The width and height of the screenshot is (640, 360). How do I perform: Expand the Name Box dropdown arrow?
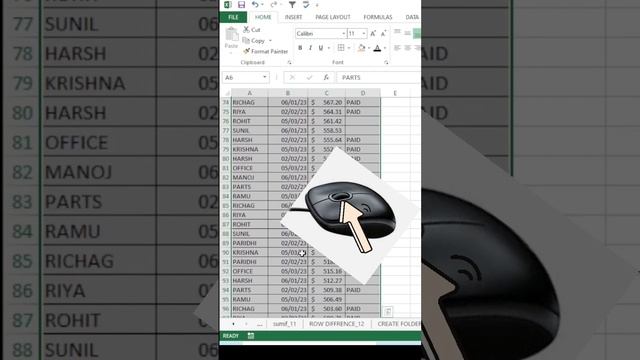pos(265,77)
